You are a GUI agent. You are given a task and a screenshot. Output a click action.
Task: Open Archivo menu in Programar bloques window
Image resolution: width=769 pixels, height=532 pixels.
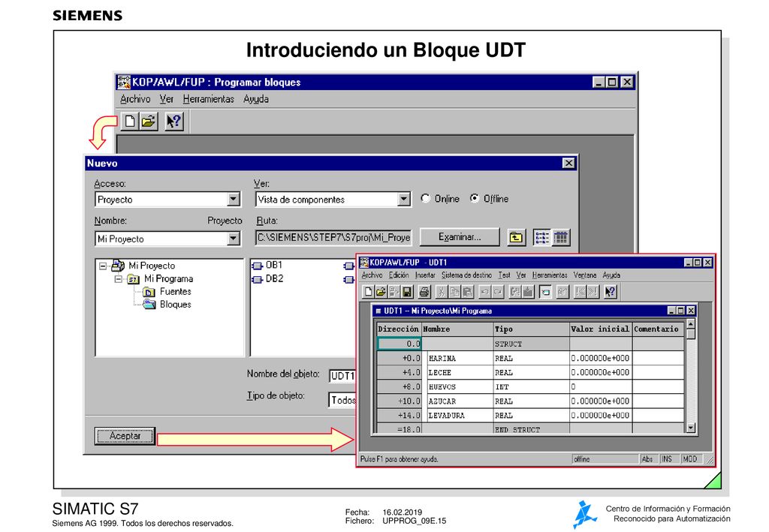click(x=135, y=99)
